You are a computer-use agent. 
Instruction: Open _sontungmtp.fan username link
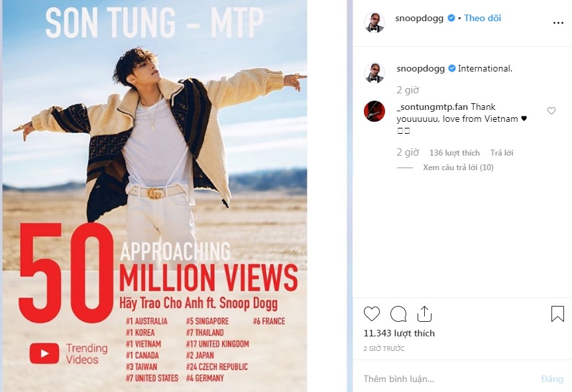click(x=432, y=107)
